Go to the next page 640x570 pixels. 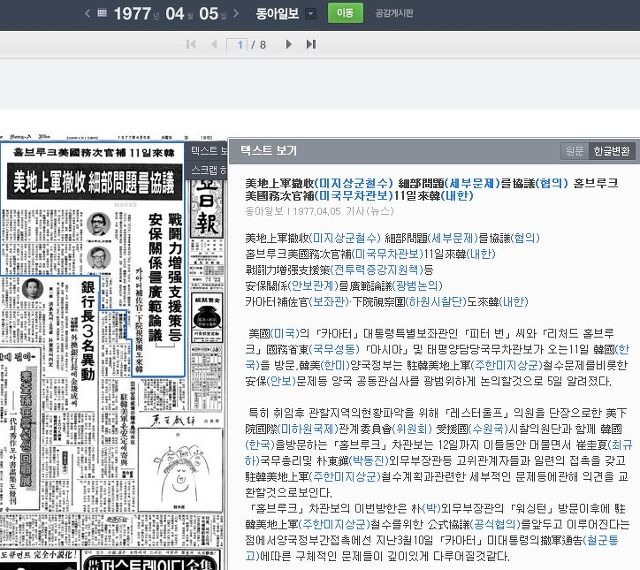288,44
